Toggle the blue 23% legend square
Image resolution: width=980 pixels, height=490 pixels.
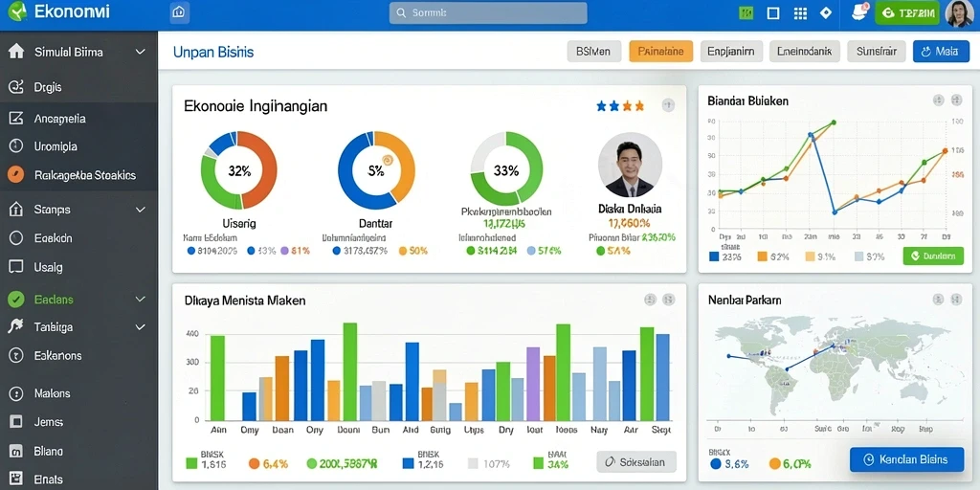(714, 256)
